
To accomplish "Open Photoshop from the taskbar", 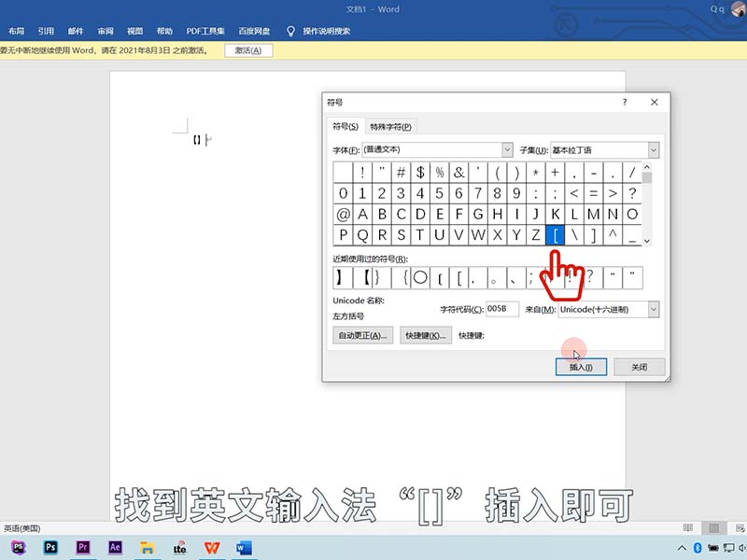I will tap(50, 547).
